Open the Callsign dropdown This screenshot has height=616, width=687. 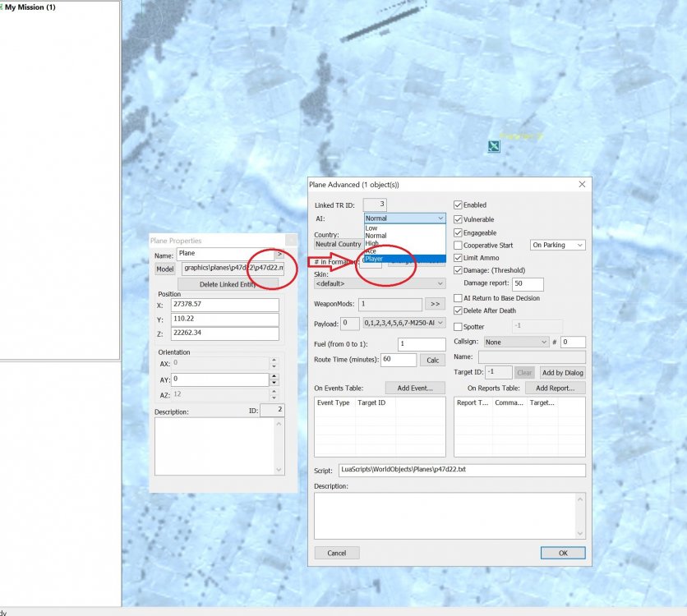pos(516,342)
